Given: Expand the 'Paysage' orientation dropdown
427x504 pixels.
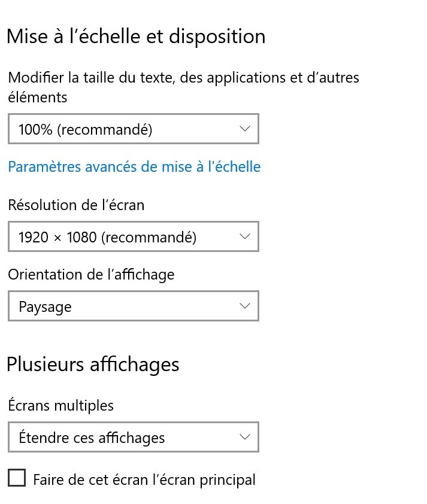Looking at the screenshot, I should 133,306.
